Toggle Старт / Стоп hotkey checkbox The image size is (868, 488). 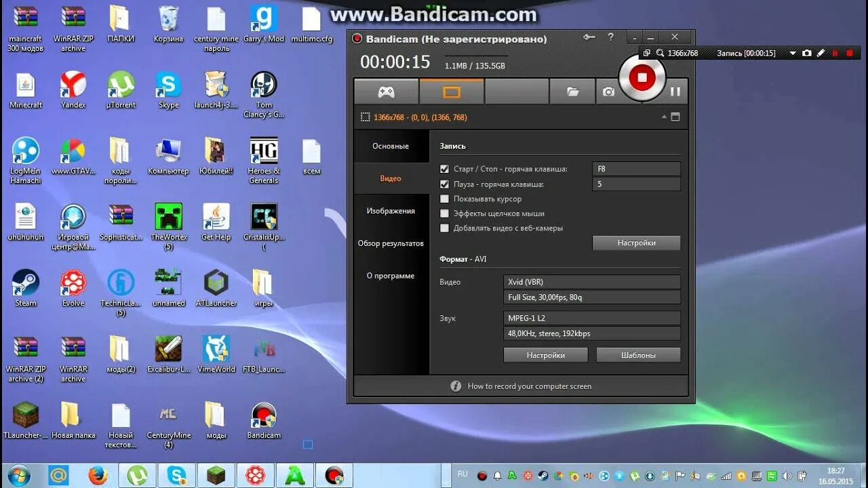tap(445, 169)
